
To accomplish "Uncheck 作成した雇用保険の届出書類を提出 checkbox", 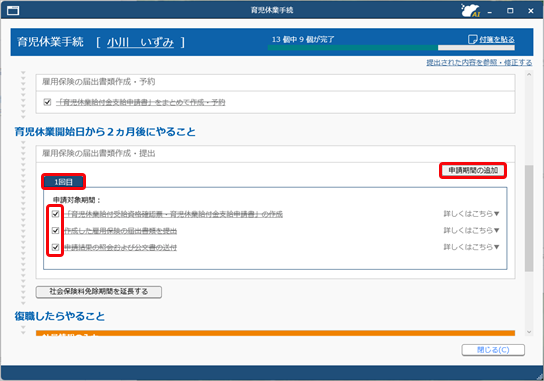I will (55, 230).
